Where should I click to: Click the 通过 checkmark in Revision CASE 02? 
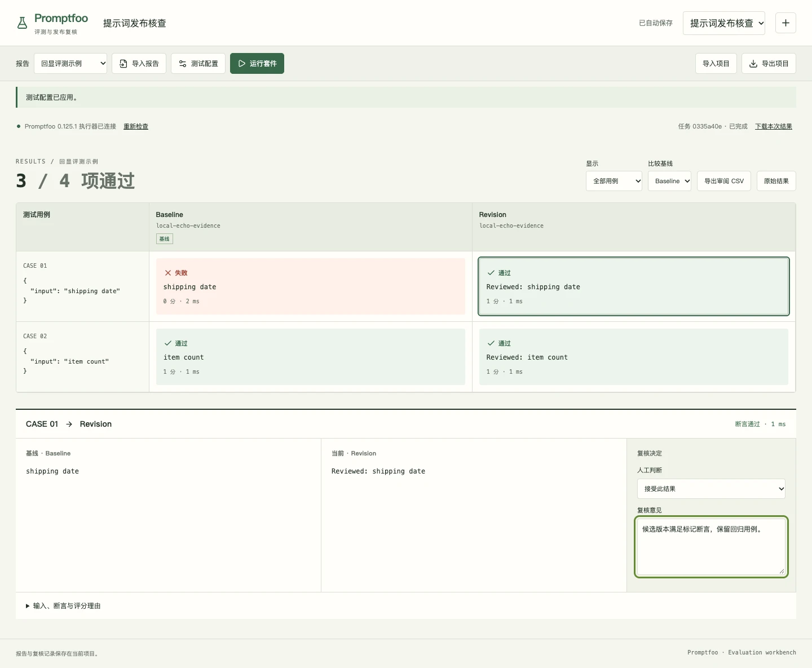click(x=491, y=343)
